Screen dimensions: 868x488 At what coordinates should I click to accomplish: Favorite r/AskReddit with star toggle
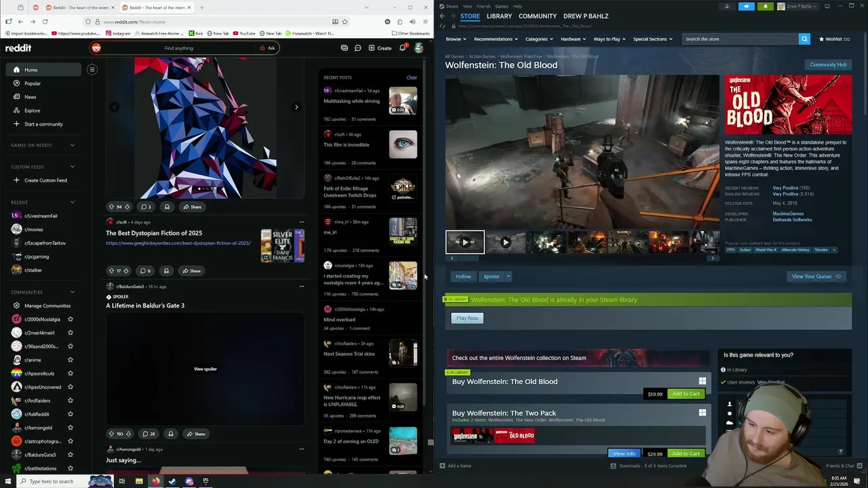pyautogui.click(x=71, y=414)
